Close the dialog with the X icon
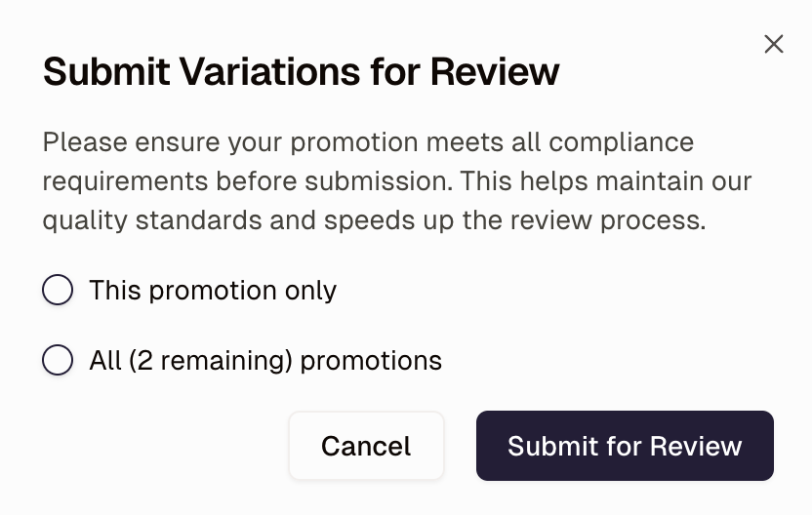The height and width of the screenshot is (515, 812). (774, 44)
